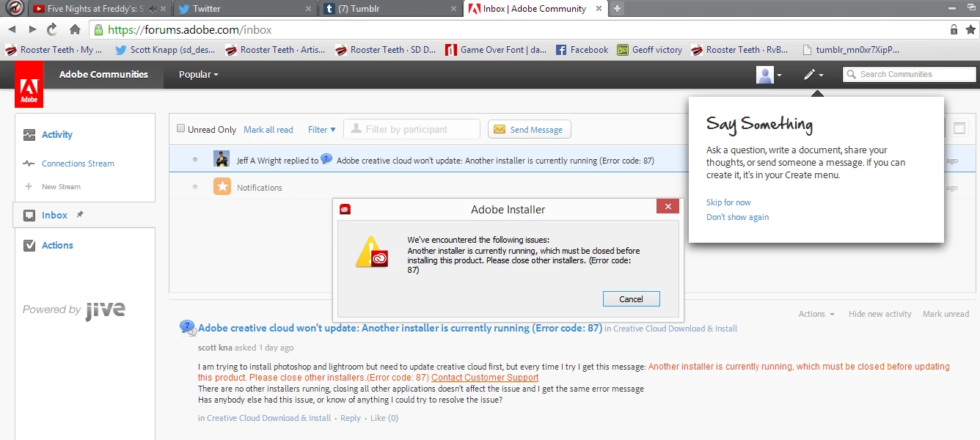Click Jeff A Wright's avatar thumbnail
Viewport: 980px width, 440px height.
click(222, 159)
